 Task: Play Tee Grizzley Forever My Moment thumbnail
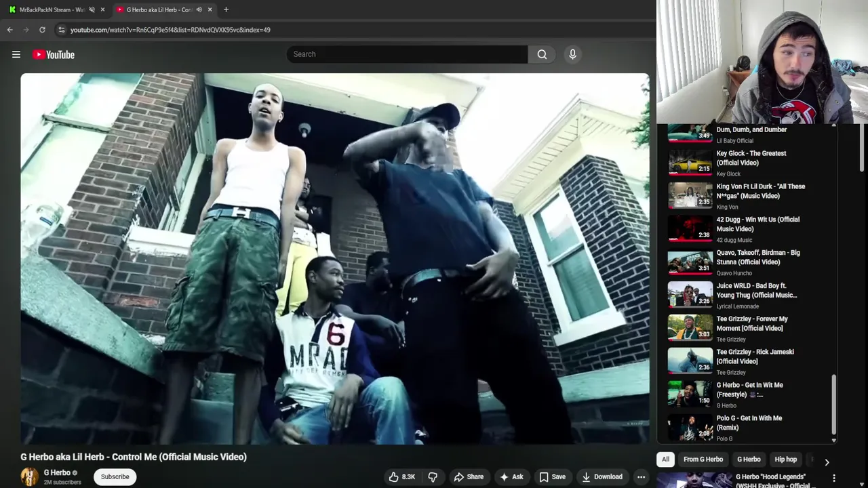[x=690, y=328]
